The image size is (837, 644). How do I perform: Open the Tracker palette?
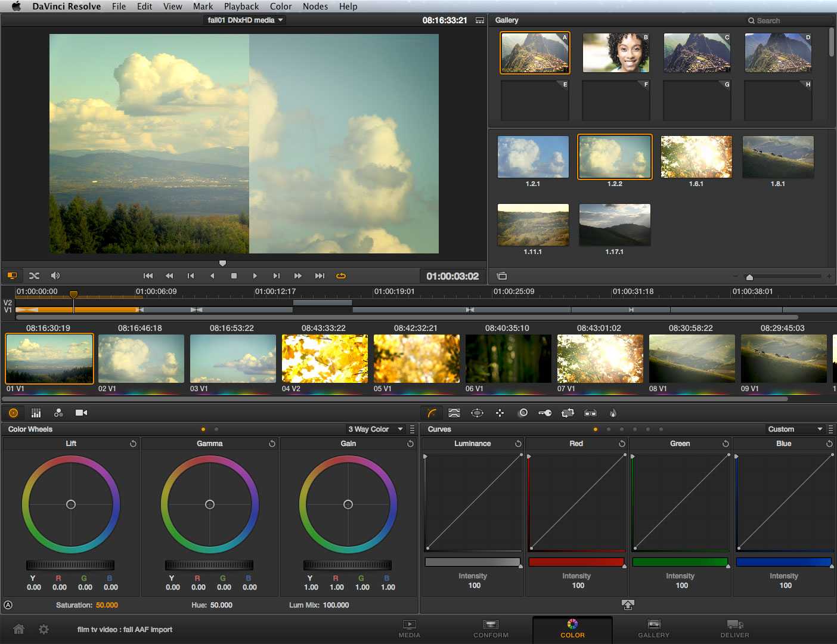500,413
